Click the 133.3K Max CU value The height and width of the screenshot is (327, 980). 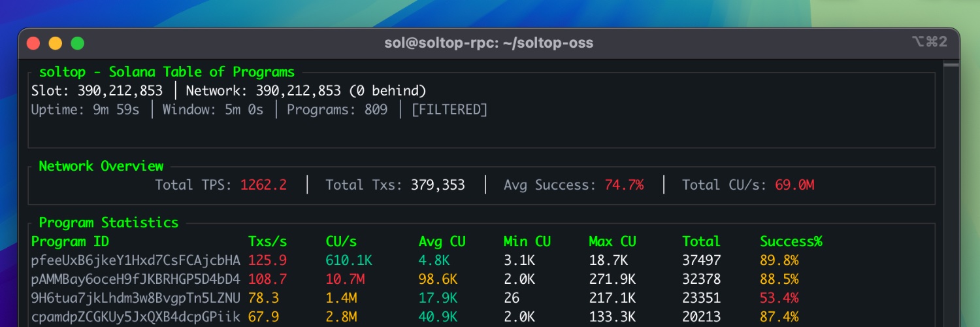tap(612, 317)
